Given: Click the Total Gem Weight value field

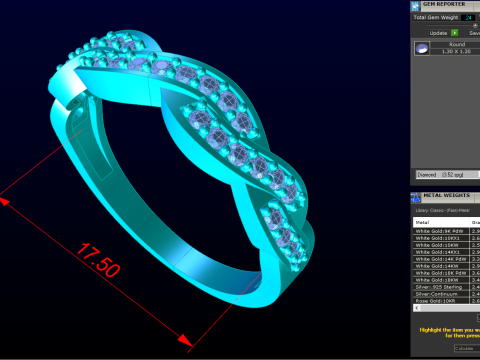Looking at the screenshot, I should coord(468,17).
